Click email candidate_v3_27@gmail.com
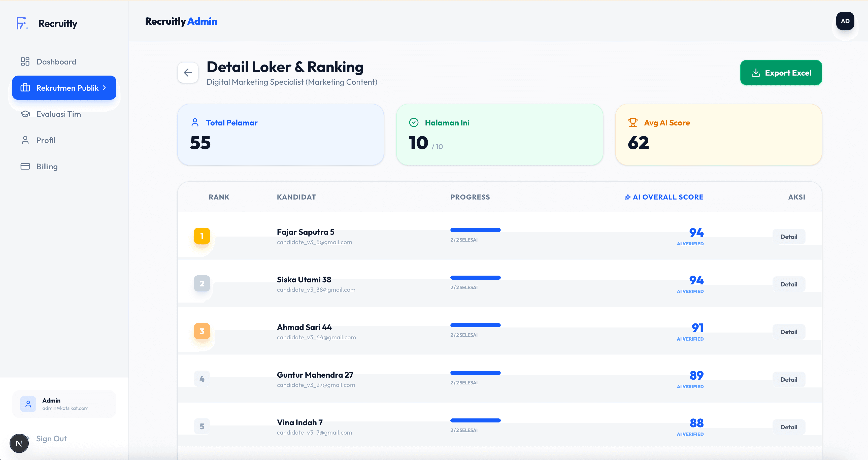Image resolution: width=868 pixels, height=460 pixels. coord(316,385)
